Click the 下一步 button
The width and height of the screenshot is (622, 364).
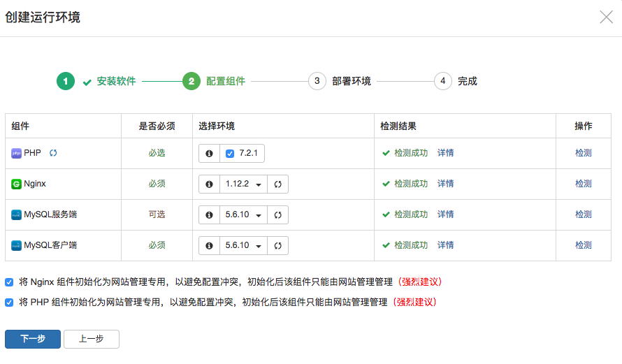coord(33,339)
